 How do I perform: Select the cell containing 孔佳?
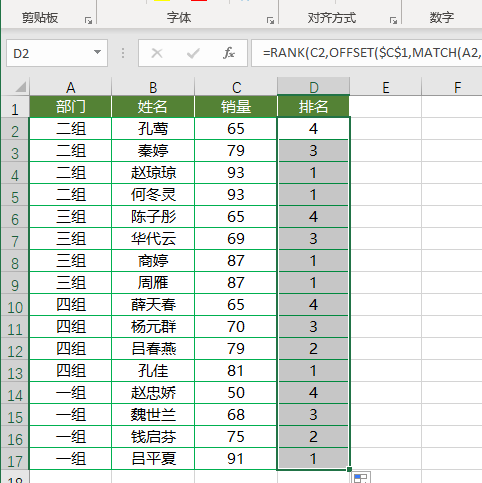(153, 371)
